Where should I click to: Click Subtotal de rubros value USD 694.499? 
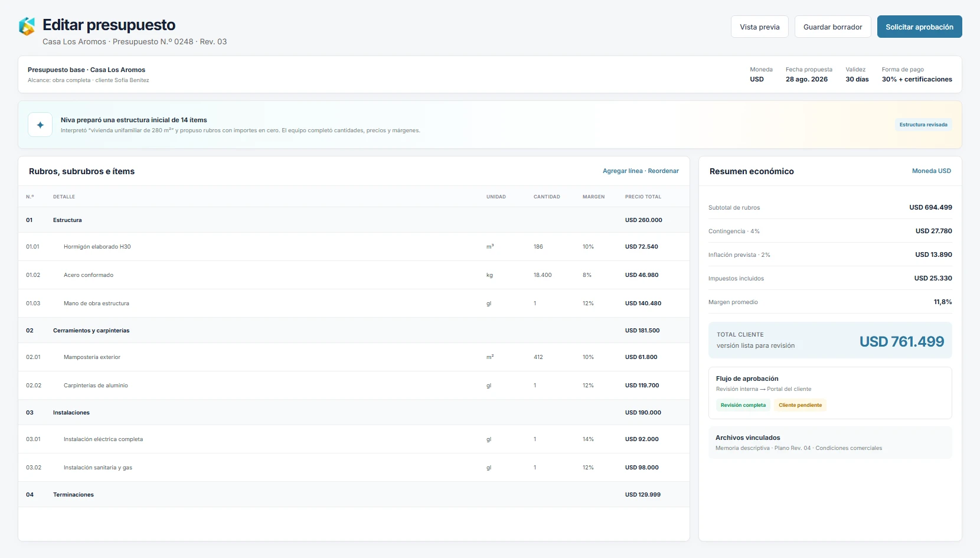(x=930, y=207)
